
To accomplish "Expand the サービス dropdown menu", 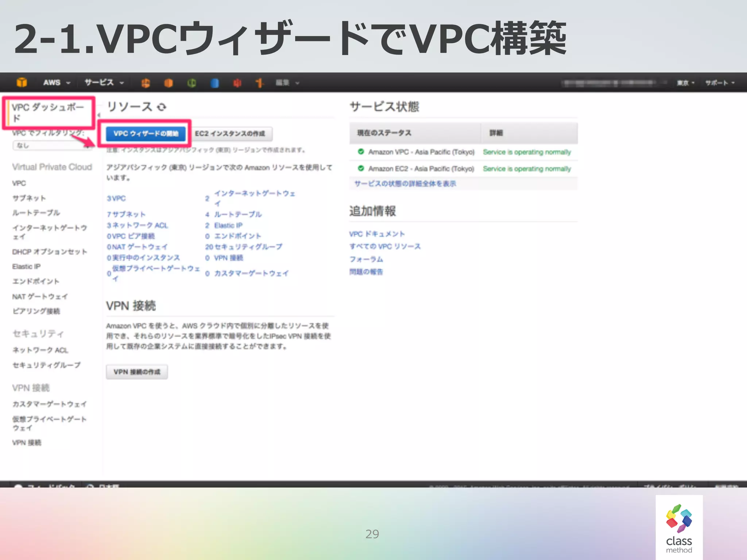I will pyautogui.click(x=104, y=83).
